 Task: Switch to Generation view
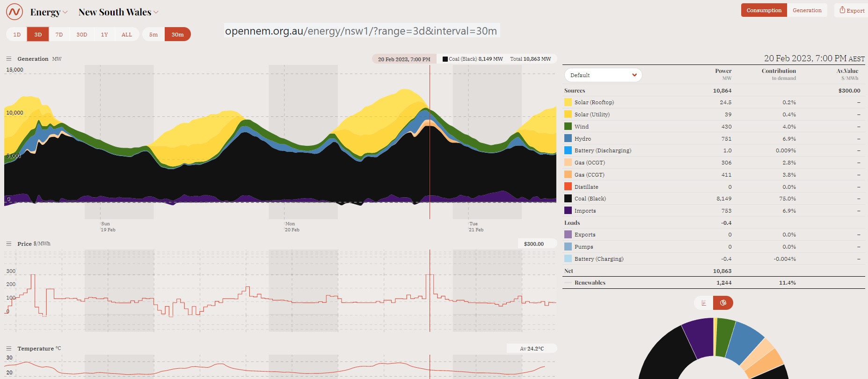pyautogui.click(x=807, y=10)
